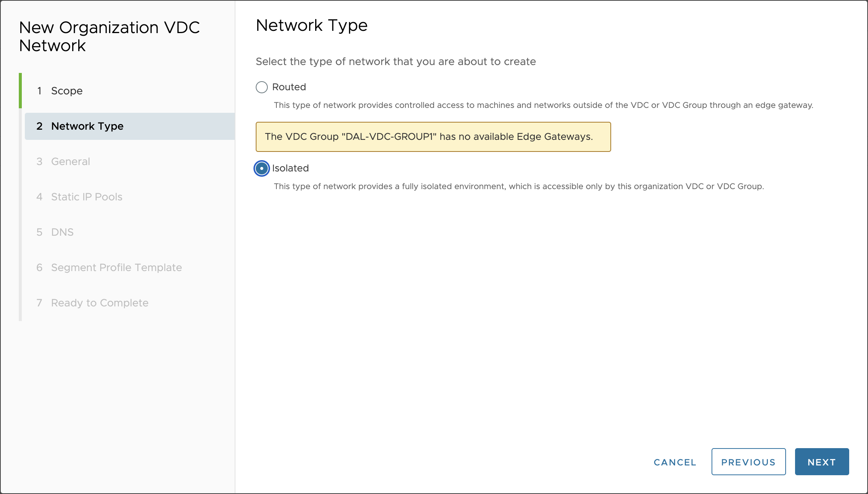
Task: Open the Network Type wizard step
Action: [x=87, y=126]
